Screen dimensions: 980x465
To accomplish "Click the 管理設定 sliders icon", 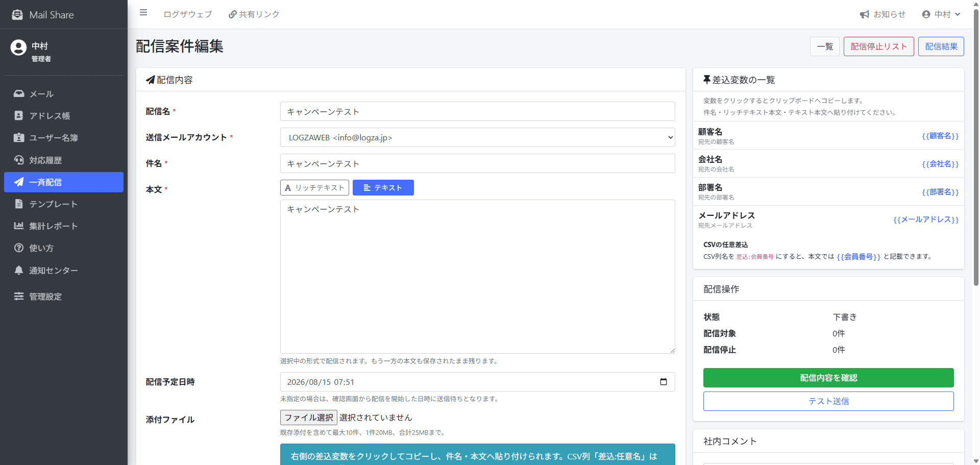I will [x=19, y=296].
